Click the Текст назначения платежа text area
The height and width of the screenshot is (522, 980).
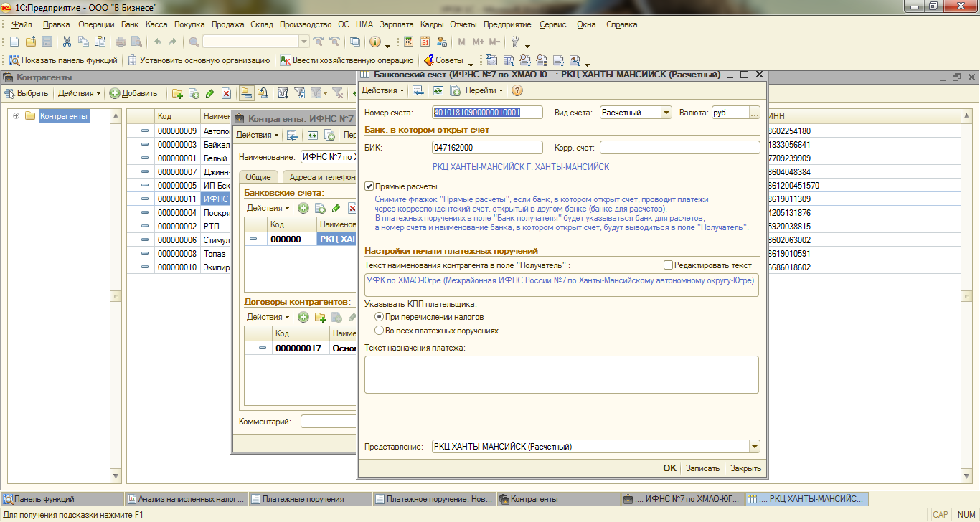[562, 374]
